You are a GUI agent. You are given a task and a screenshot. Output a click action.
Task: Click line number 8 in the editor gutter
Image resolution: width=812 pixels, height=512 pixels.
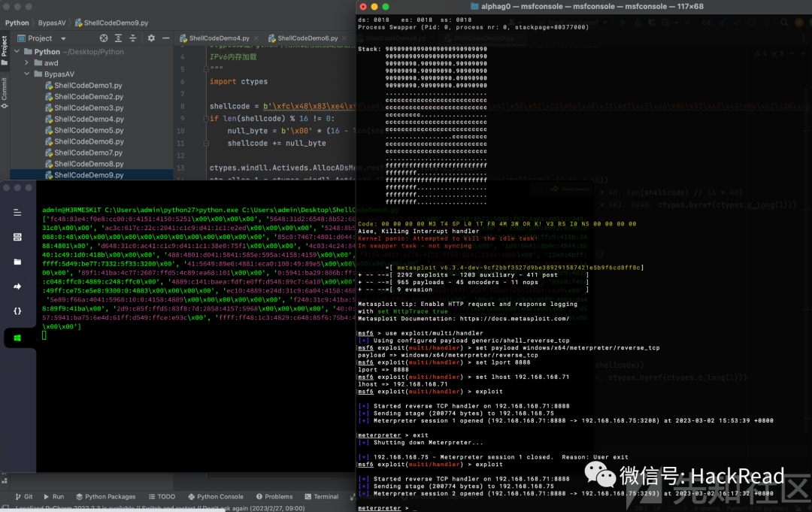pyautogui.click(x=182, y=106)
